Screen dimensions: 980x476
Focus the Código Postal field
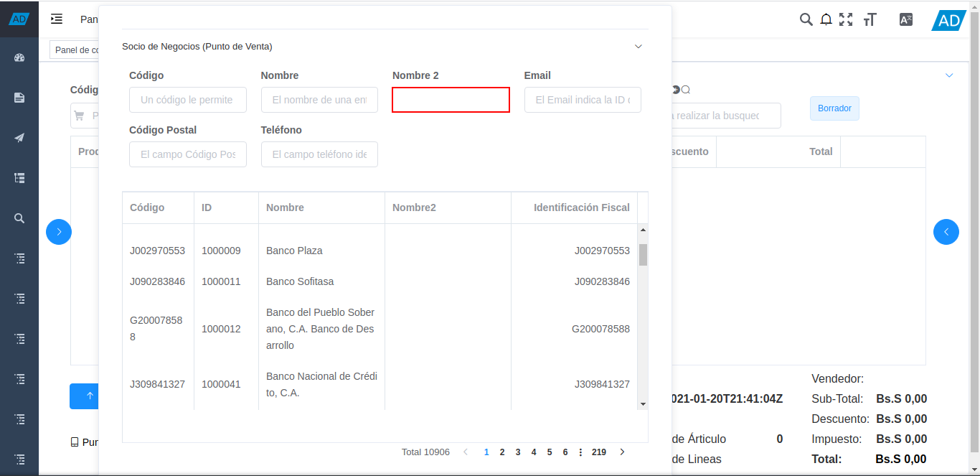tap(188, 154)
